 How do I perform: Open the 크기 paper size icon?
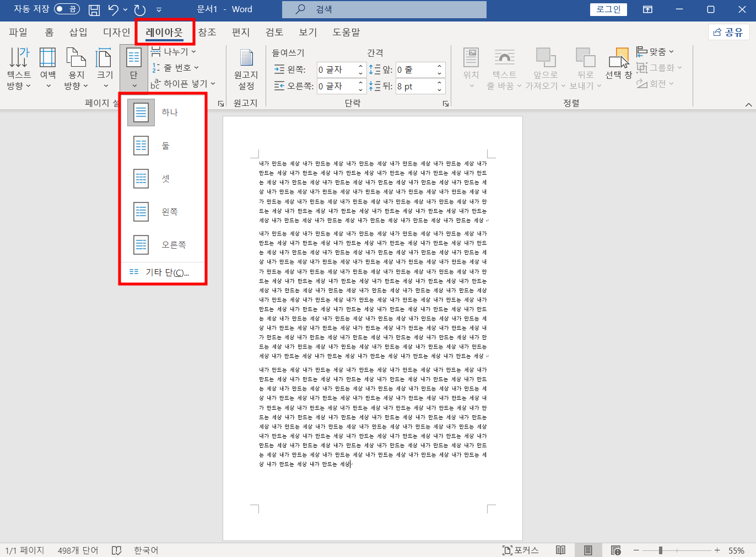click(105, 68)
